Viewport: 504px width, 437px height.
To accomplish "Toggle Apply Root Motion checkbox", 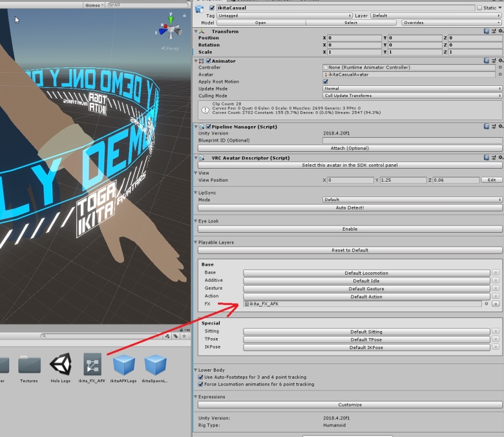I will pyautogui.click(x=325, y=81).
